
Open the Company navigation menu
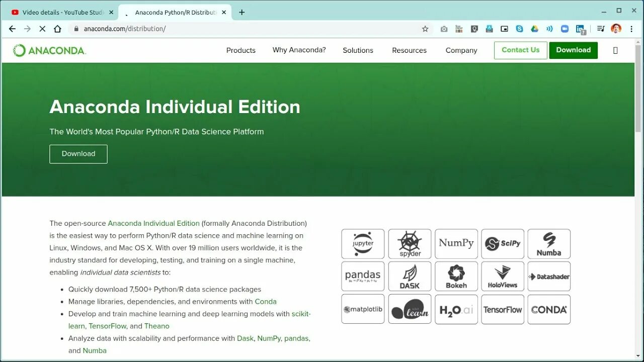point(461,50)
